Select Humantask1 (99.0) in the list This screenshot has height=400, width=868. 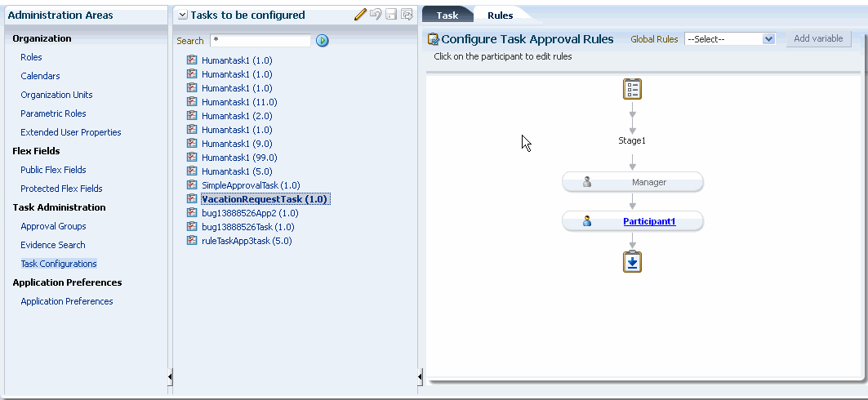click(239, 157)
